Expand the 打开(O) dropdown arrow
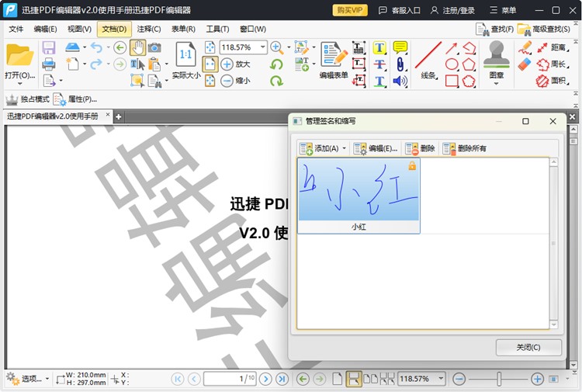Image resolution: width=582 pixels, height=392 pixels. coord(19,84)
